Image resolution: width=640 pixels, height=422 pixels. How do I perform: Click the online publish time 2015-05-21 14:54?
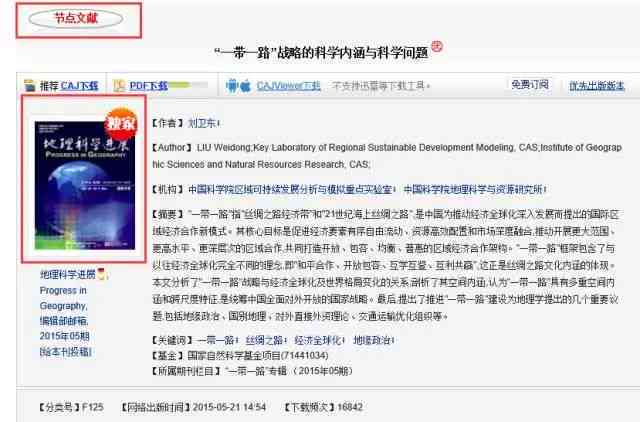pyautogui.click(x=229, y=407)
